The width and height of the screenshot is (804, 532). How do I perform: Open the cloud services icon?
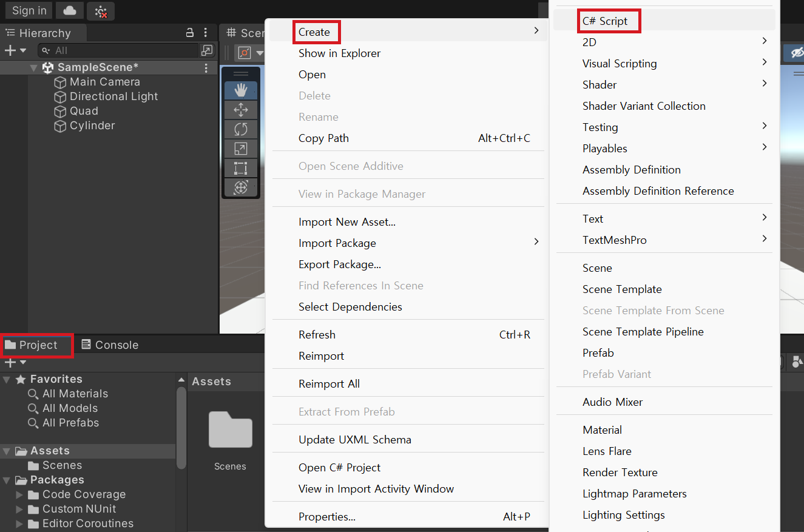point(70,10)
